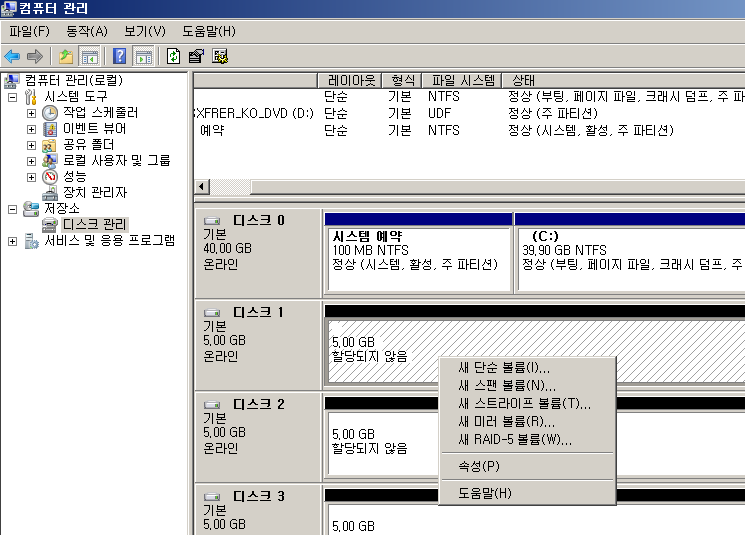Sort by the 파일 시스템 column header
Image resolution: width=745 pixels, height=535 pixels.
pyautogui.click(x=462, y=80)
